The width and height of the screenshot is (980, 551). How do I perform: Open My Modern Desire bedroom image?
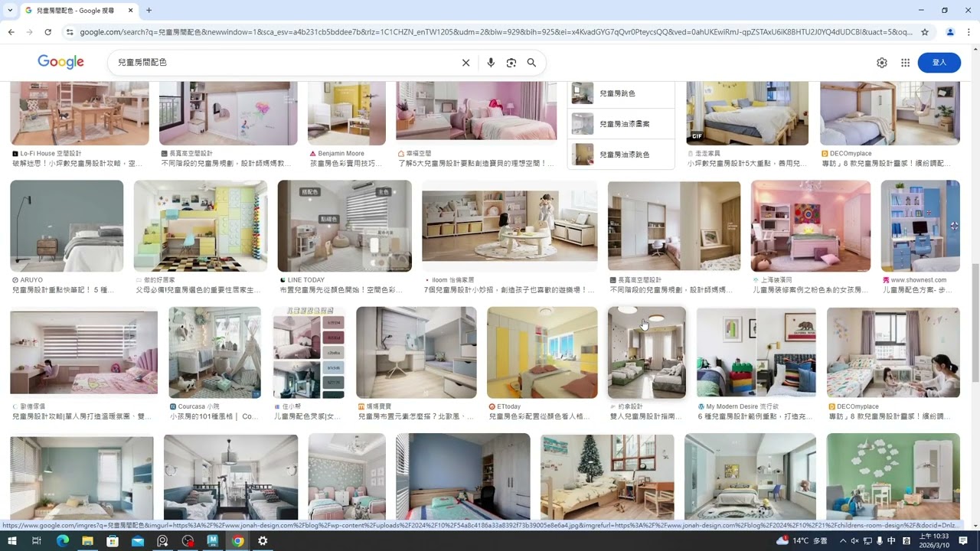pos(756,353)
